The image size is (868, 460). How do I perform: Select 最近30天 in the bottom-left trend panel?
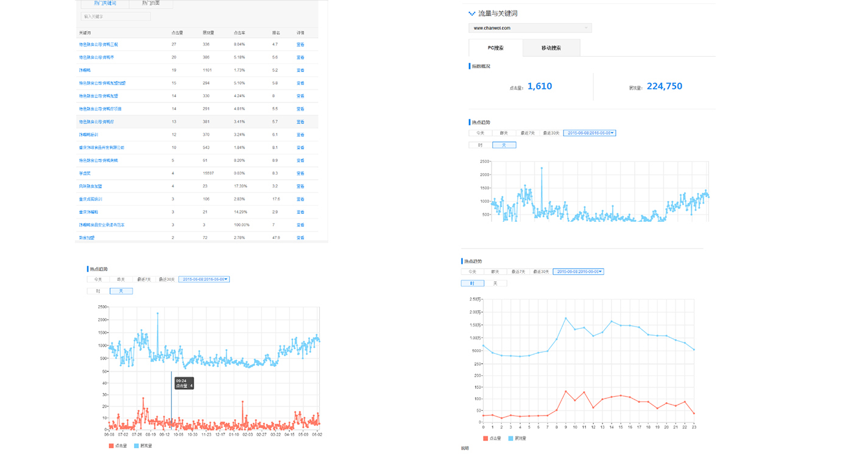point(166,280)
